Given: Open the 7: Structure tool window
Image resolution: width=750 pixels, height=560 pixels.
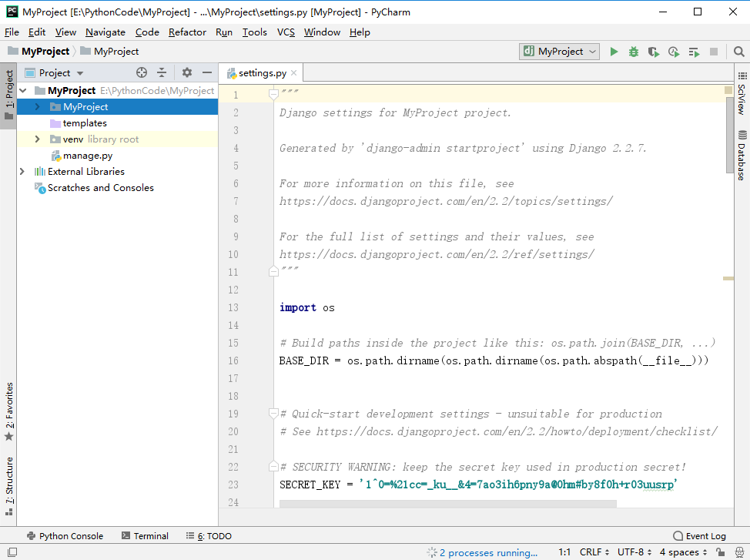Looking at the screenshot, I should point(8,486).
